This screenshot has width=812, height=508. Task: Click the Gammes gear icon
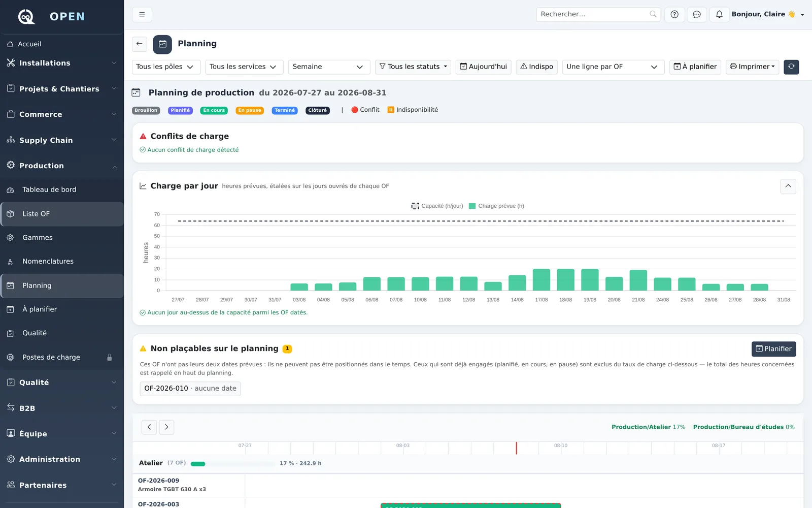coord(10,238)
